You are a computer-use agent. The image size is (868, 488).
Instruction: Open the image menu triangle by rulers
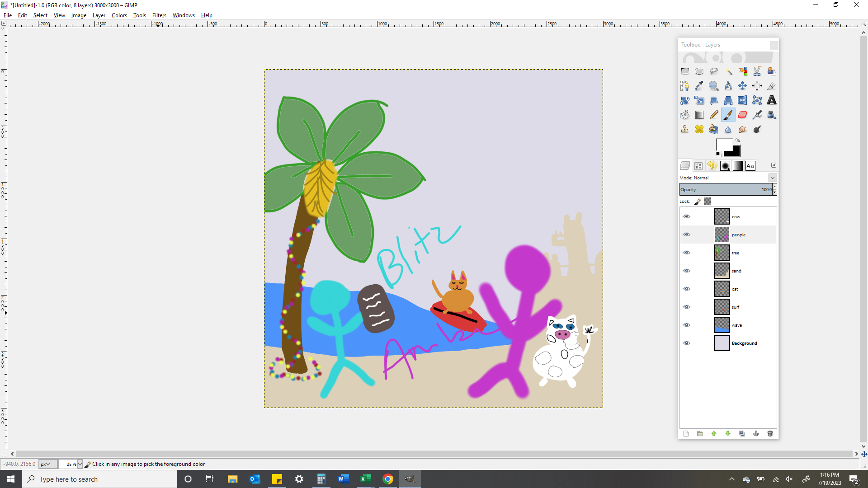(4, 23)
